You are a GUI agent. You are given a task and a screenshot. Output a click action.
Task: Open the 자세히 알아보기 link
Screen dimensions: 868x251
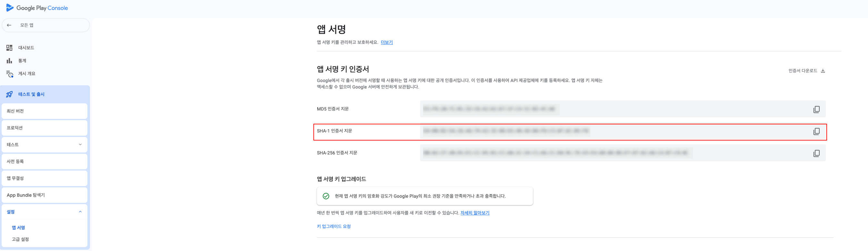475,213
